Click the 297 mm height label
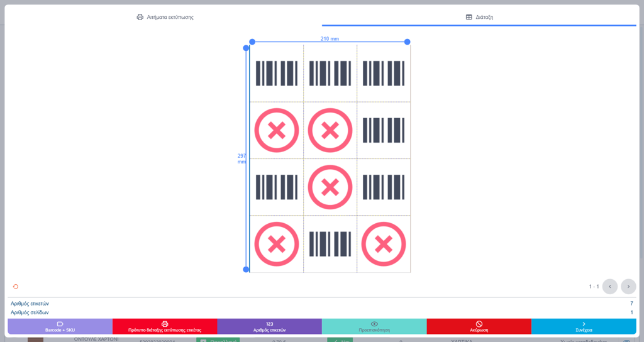 [x=241, y=158]
